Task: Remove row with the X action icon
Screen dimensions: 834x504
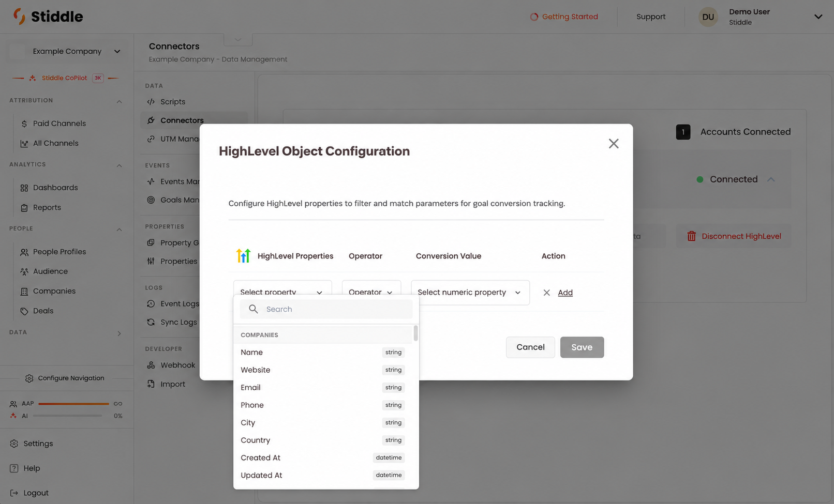Action: point(546,293)
